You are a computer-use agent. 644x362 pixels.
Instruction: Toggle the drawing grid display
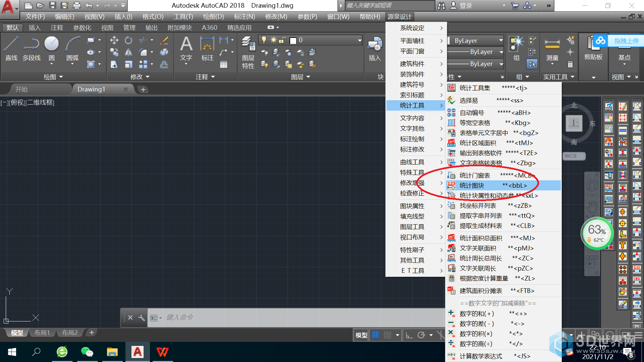tap(375, 335)
